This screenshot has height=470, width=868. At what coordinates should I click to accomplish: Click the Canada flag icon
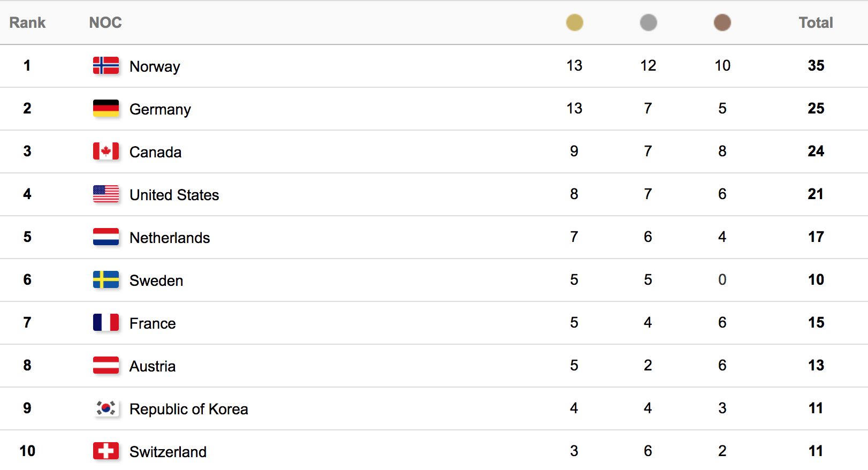106,151
